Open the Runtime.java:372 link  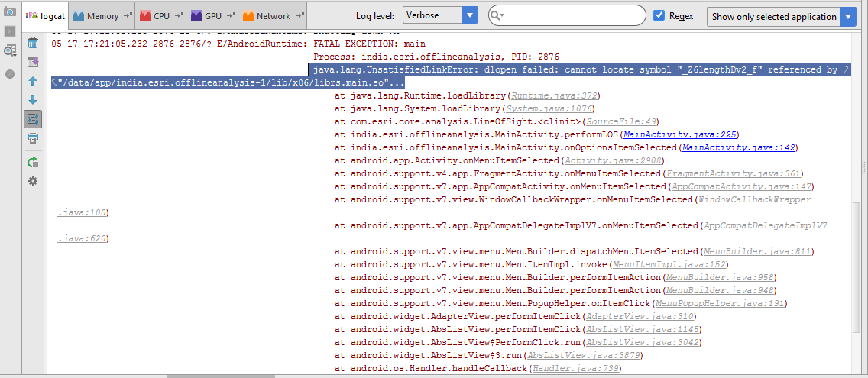(554, 95)
